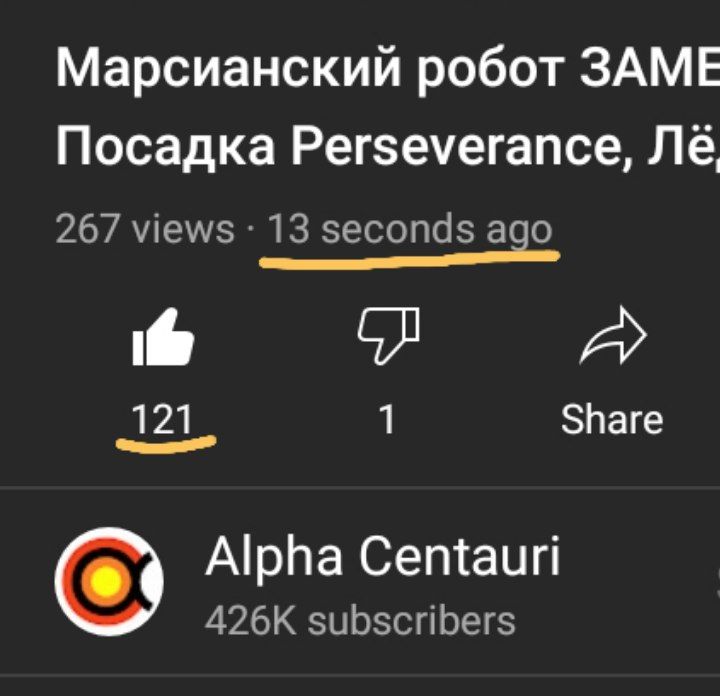Click the word subscribers under the channel name
720x696 pixels.
tap(412, 621)
